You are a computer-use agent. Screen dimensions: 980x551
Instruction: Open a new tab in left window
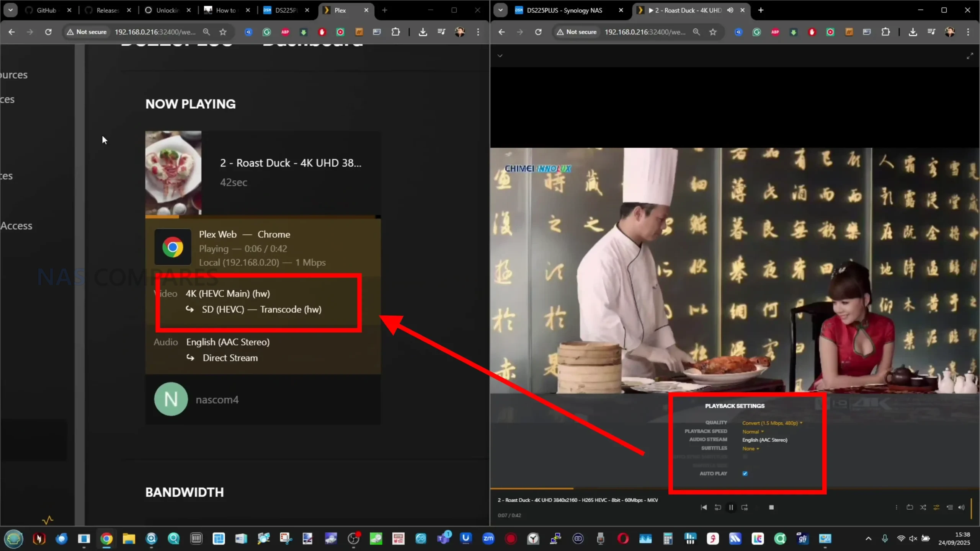[385, 10]
